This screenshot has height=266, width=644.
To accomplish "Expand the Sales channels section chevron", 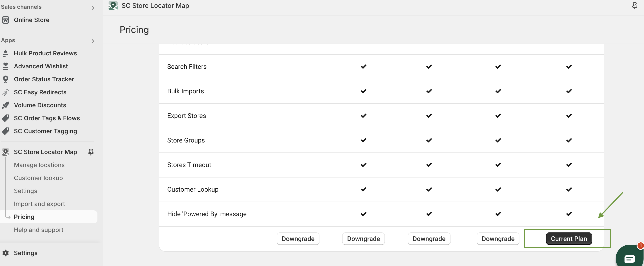I will (x=93, y=8).
